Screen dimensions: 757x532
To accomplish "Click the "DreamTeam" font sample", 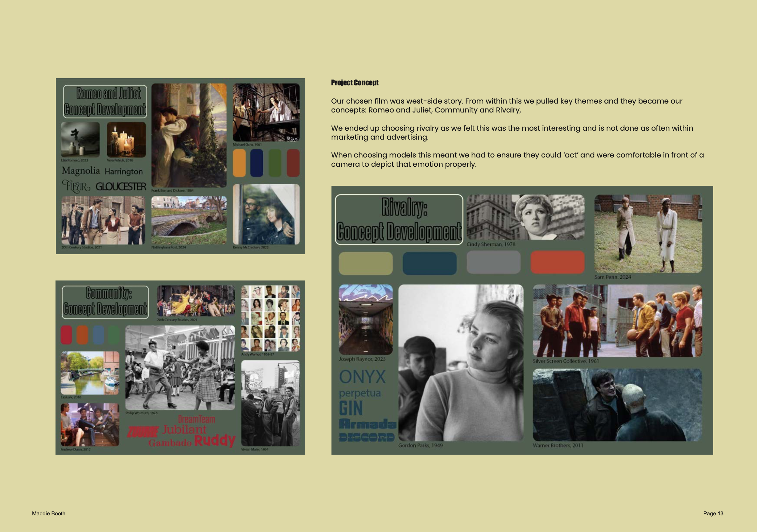I will coord(197,419).
